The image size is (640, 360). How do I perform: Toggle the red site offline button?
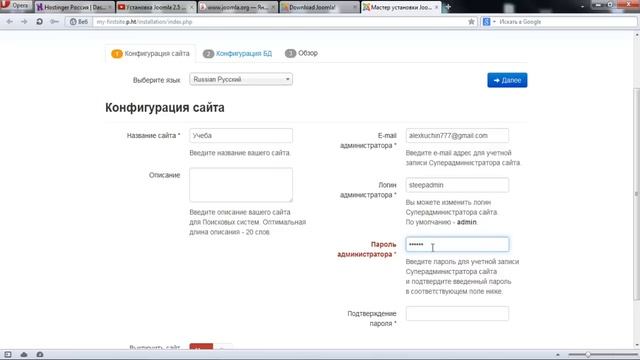coord(201,347)
